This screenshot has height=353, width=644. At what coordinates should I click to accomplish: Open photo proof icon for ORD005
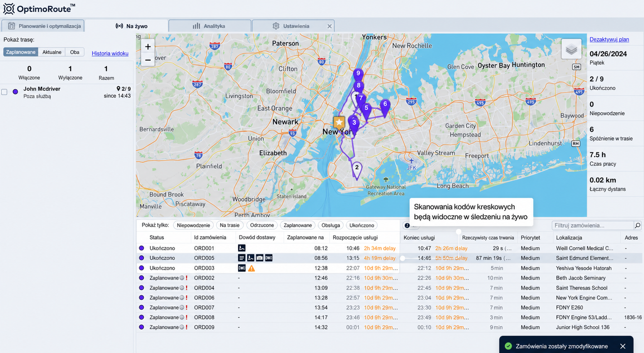[260, 258]
